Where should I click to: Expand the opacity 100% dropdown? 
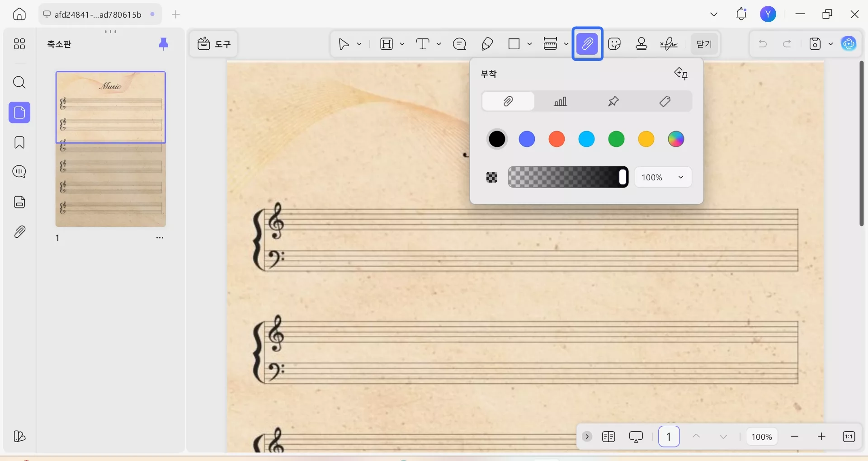663,177
